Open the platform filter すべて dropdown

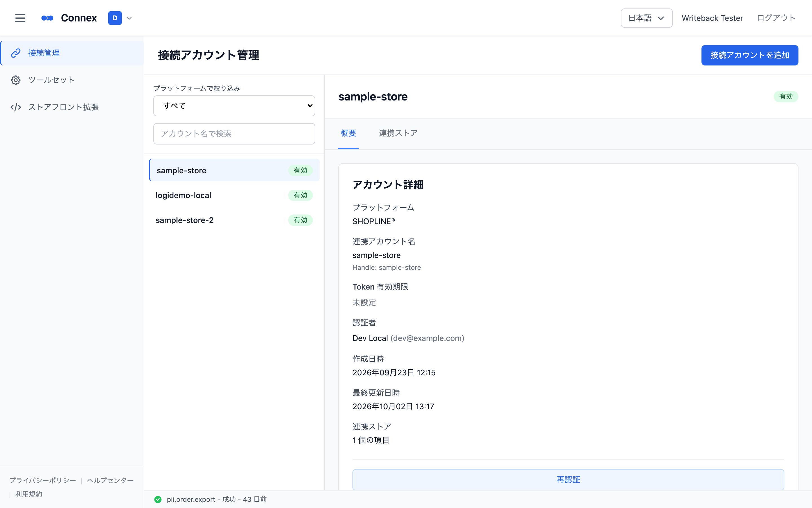click(234, 106)
